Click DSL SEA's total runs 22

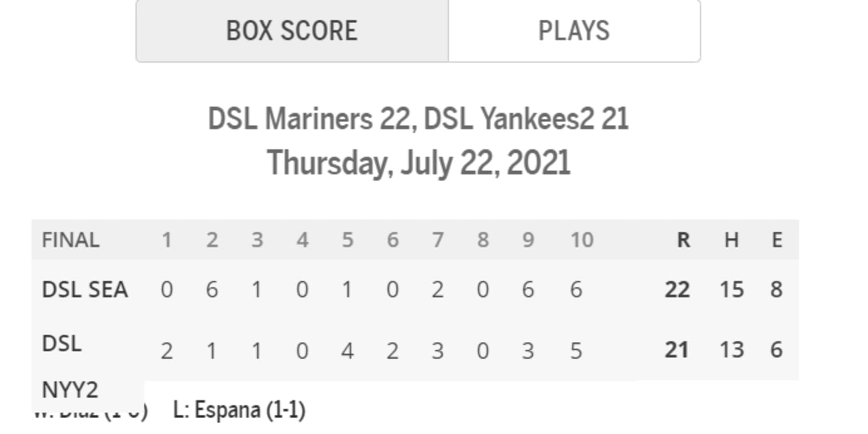point(677,290)
